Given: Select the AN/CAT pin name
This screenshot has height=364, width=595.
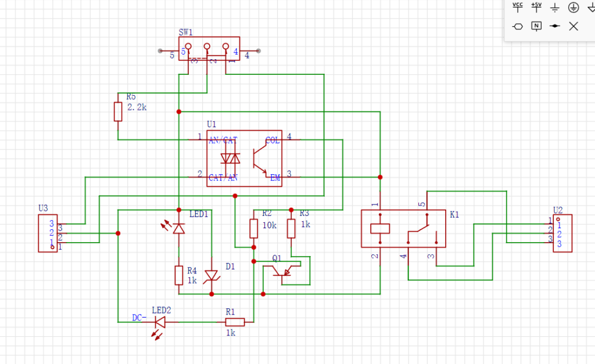Looking at the screenshot, I should click(223, 140).
